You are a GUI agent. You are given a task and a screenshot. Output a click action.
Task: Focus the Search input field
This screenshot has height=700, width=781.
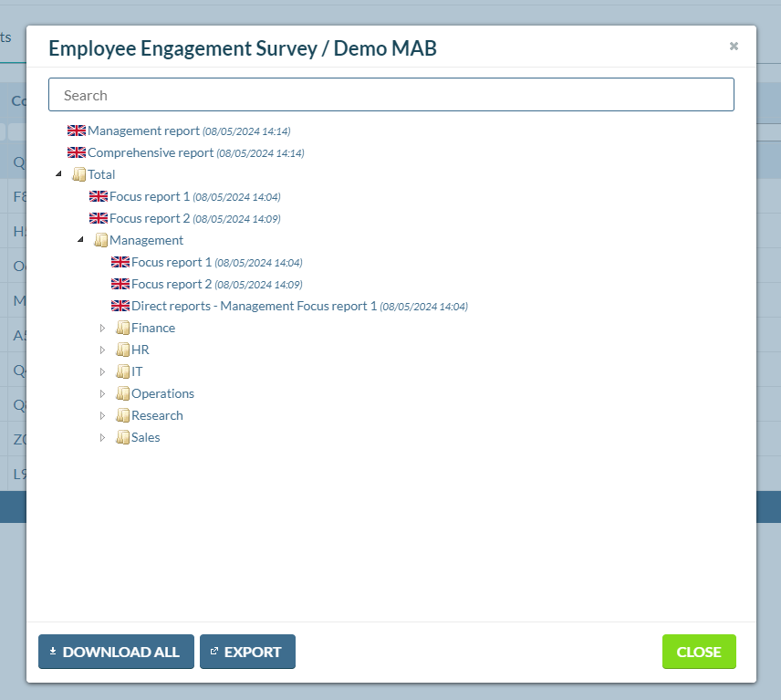tap(391, 95)
